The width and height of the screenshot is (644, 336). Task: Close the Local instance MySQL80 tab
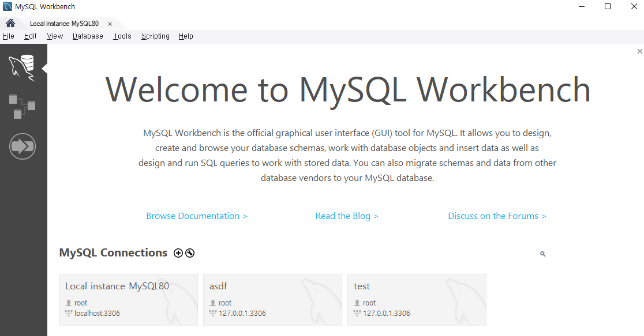[x=110, y=24]
